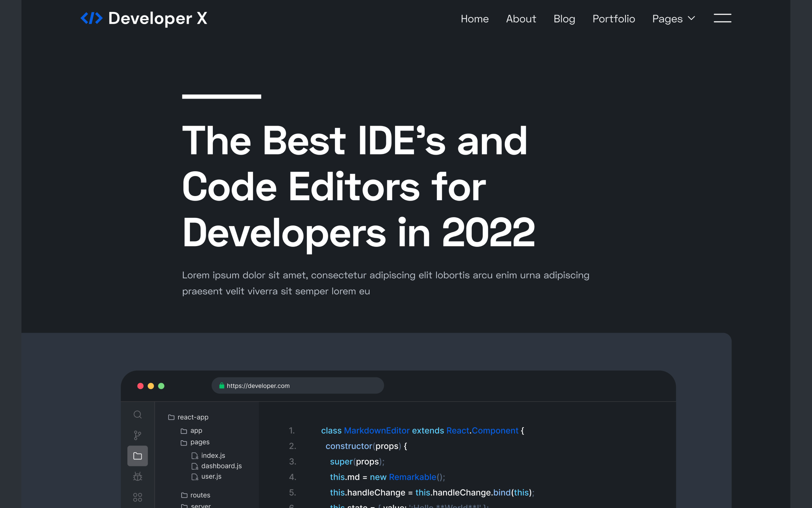The height and width of the screenshot is (508, 812).
Task: Go to the About page
Action: 521,19
